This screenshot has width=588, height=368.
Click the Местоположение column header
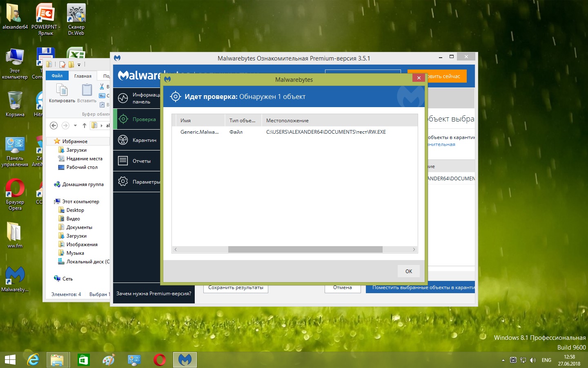(x=339, y=120)
